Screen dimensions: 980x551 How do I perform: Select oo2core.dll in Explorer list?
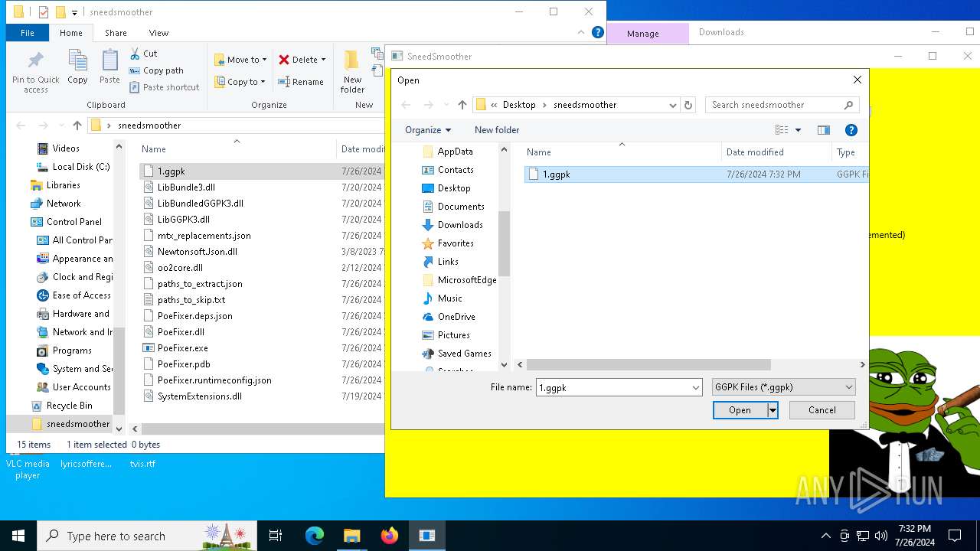tap(180, 268)
